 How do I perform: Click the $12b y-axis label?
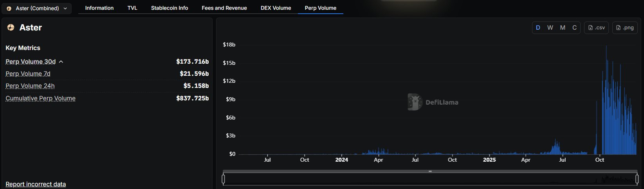(229, 81)
